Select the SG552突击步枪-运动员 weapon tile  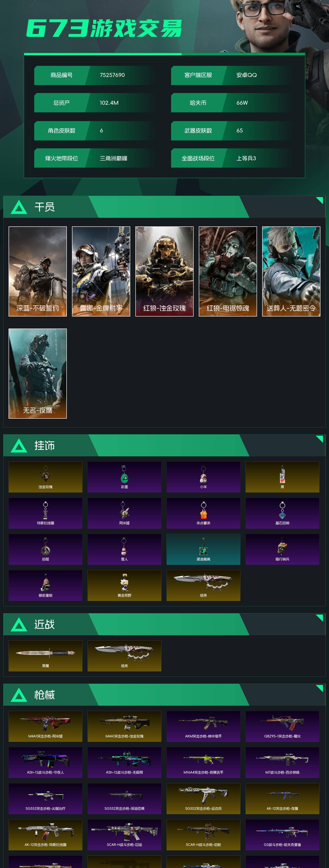pyautogui.click(x=203, y=799)
